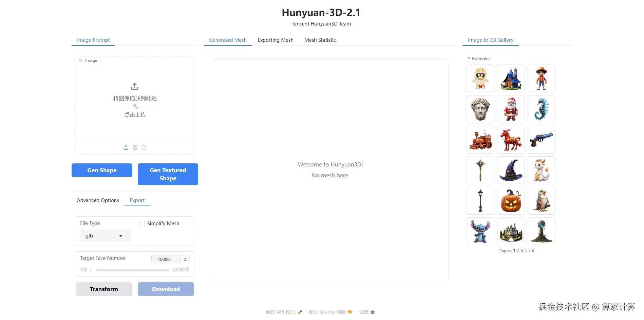644x320 pixels.
Task: Choose the straw hat character example
Action: (x=542, y=78)
